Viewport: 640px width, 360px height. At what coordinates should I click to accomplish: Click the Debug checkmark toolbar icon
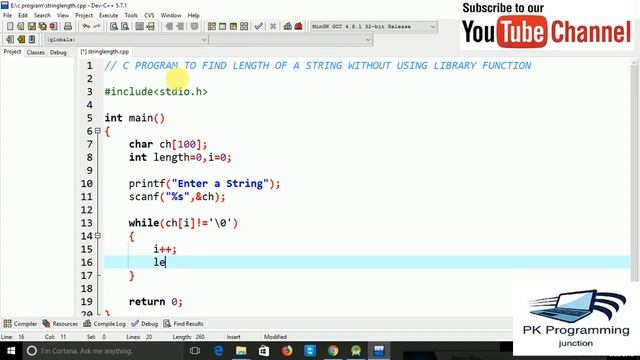pos(258,27)
